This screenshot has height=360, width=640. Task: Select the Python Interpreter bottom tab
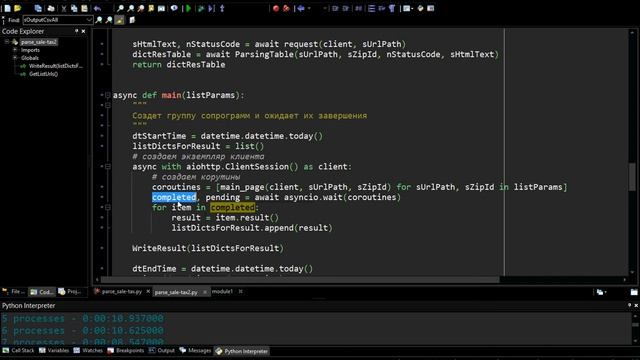point(242,351)
